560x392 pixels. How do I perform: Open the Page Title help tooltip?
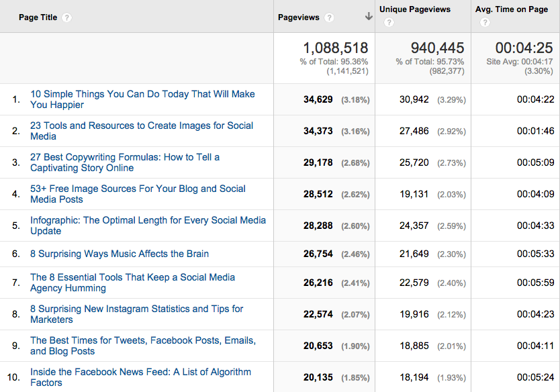pos(66,17)
